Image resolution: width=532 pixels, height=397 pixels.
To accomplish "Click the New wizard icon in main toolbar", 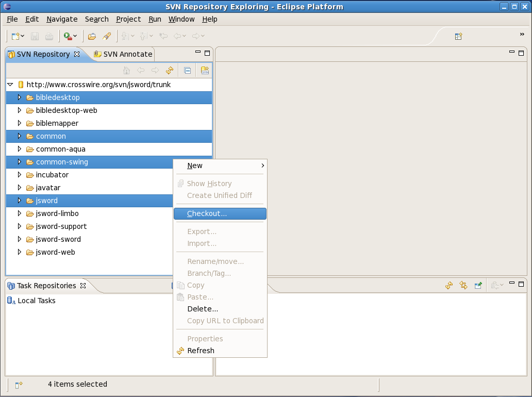I will (x=16, y=36).
